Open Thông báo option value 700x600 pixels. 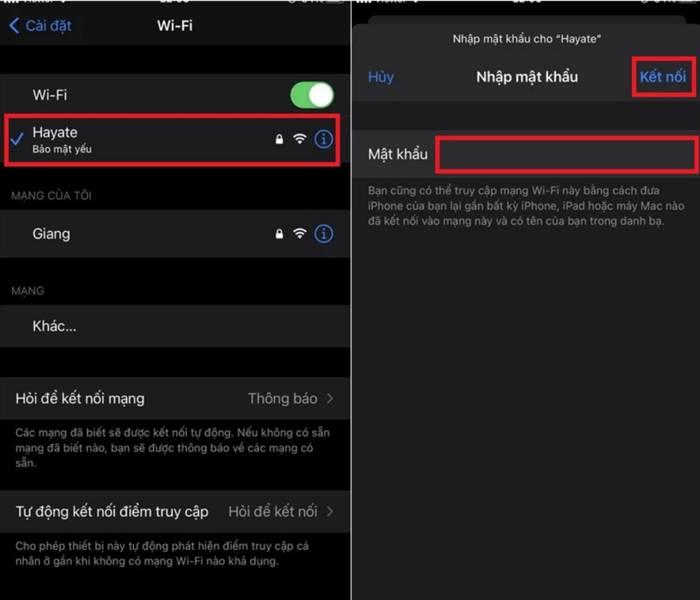(282, 399)
